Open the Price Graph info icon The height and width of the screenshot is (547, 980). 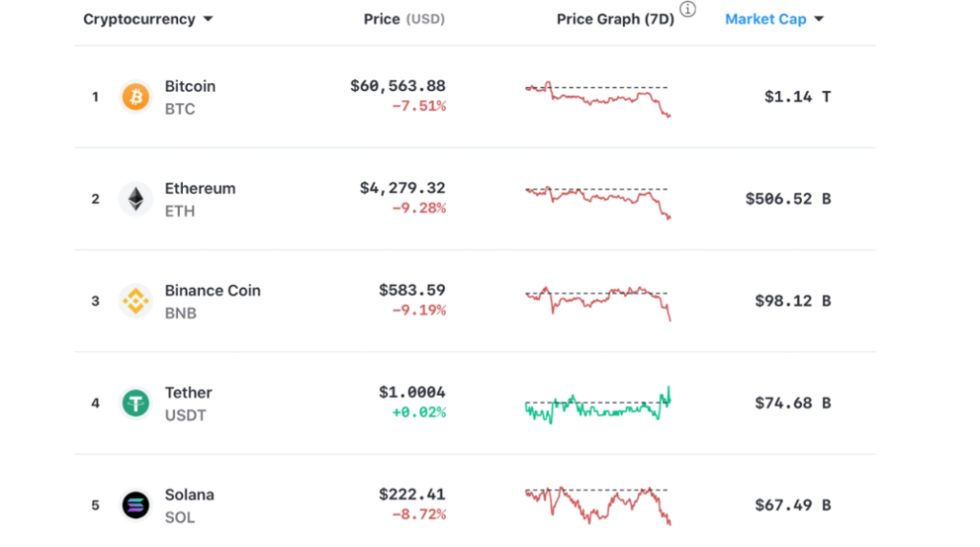pyautogui.click(x=687, y=9)
